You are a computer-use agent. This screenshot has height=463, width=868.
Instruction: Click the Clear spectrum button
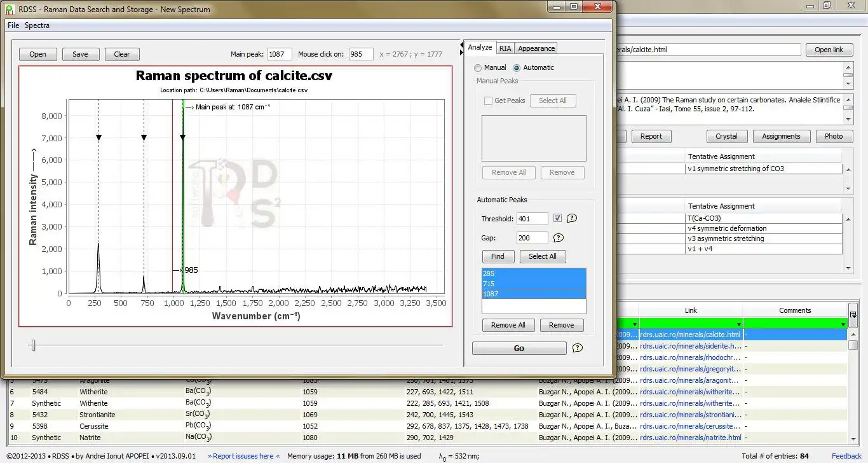(122, 54)
